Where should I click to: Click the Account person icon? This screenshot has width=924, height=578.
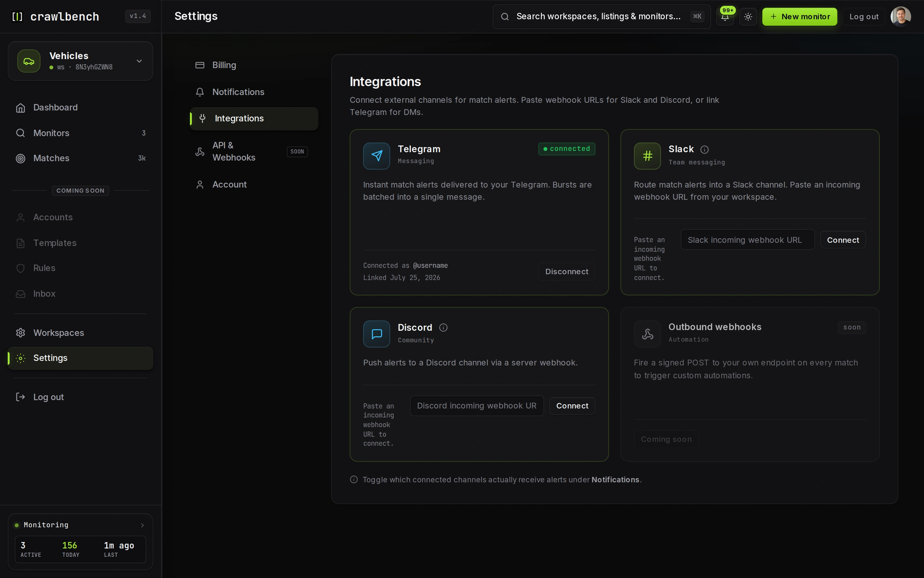click(200, 185)
